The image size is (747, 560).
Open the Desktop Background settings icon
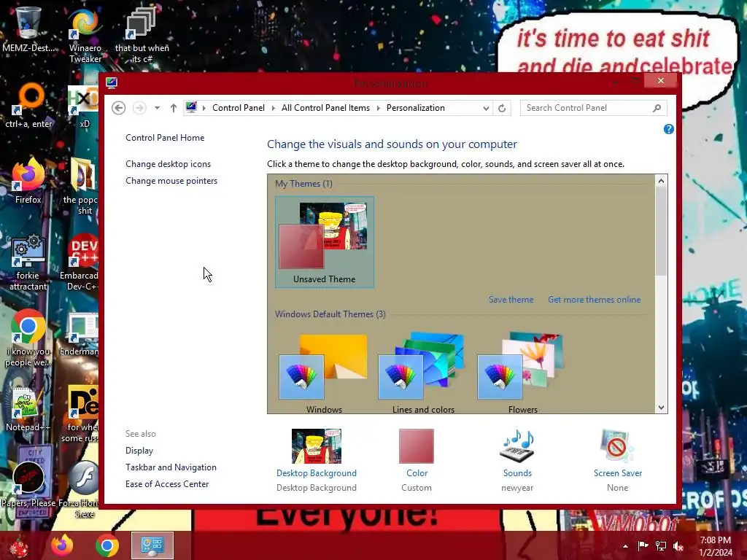click(317, 446)
